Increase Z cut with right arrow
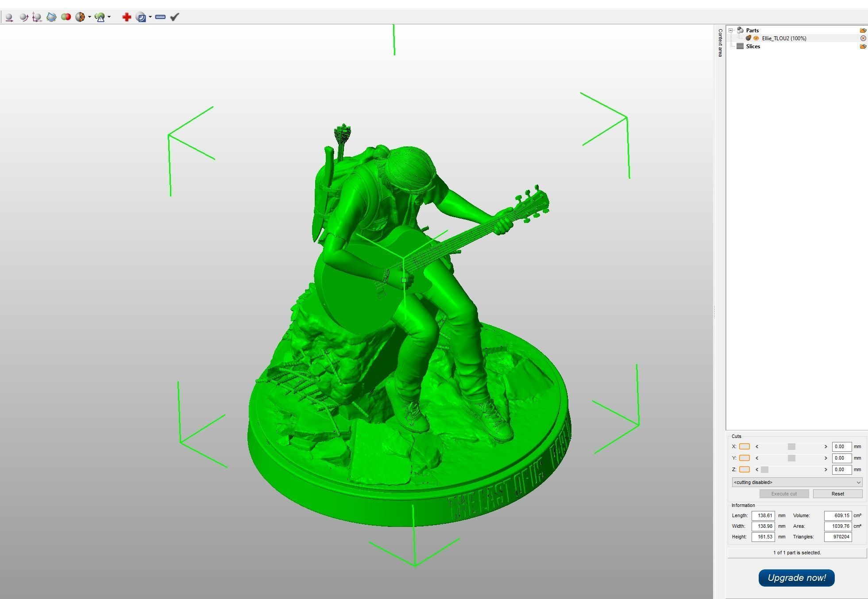The height and width of the screenshot is (599, 868). point(826,469)
